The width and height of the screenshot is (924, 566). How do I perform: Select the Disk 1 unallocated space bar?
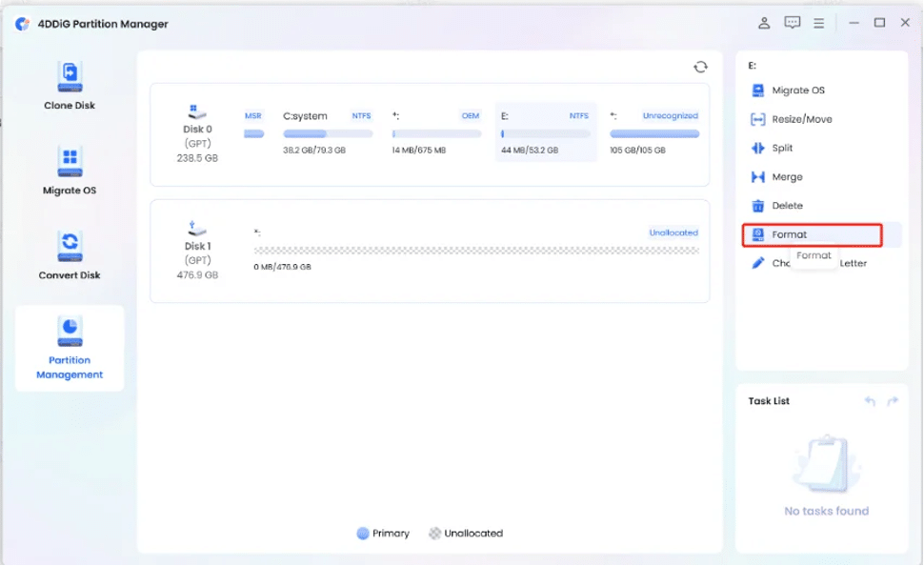point(475,250)
